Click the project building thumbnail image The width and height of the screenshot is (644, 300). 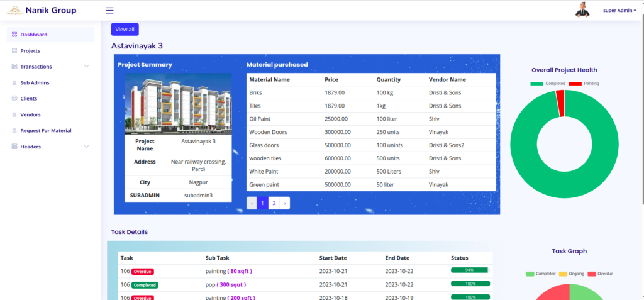178,104
